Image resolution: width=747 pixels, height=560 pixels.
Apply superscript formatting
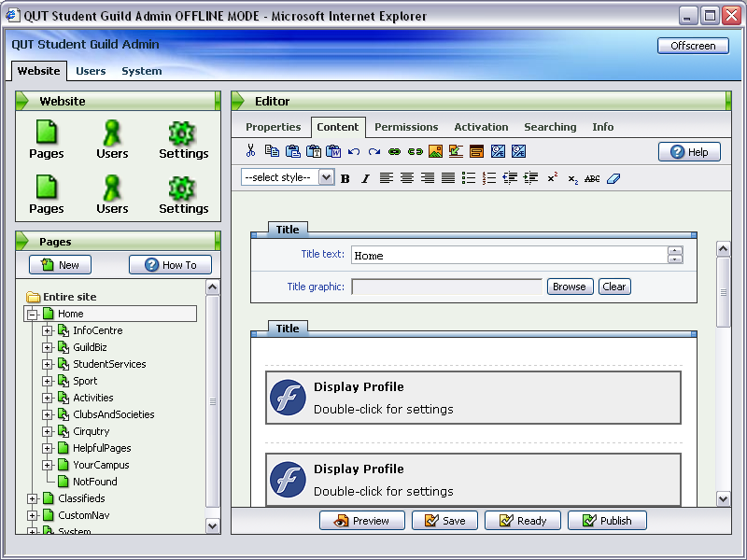[552, 178]
